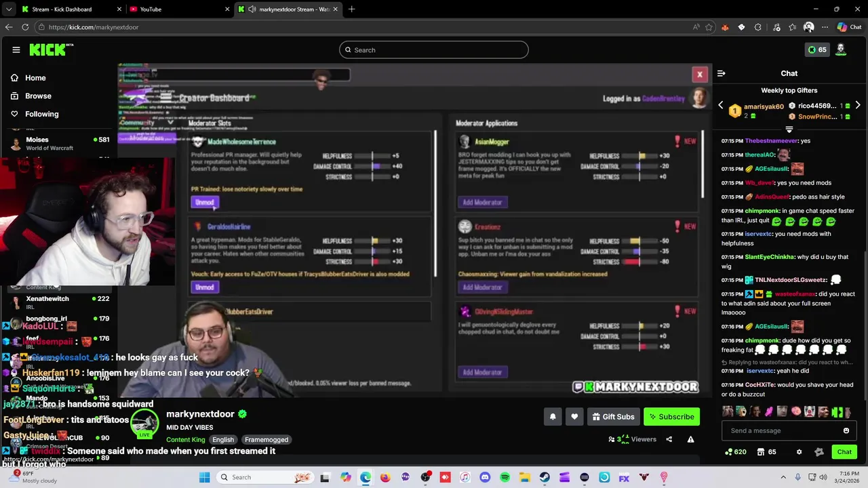Click the green Chat send button
Viewport: 868px width, 488px height.
(844, 452)
